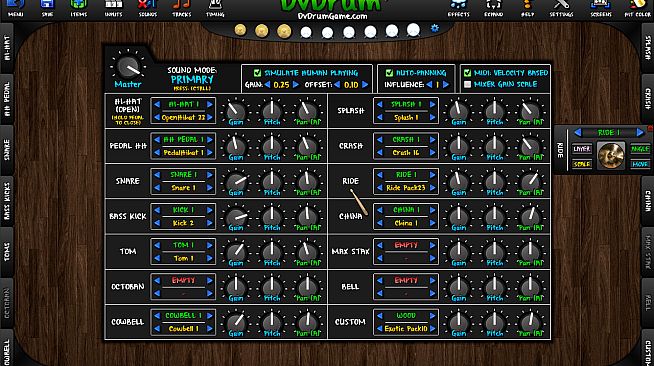Select the China side tab
The width and height of the screenshot is (654, 366).
(648, 201)
